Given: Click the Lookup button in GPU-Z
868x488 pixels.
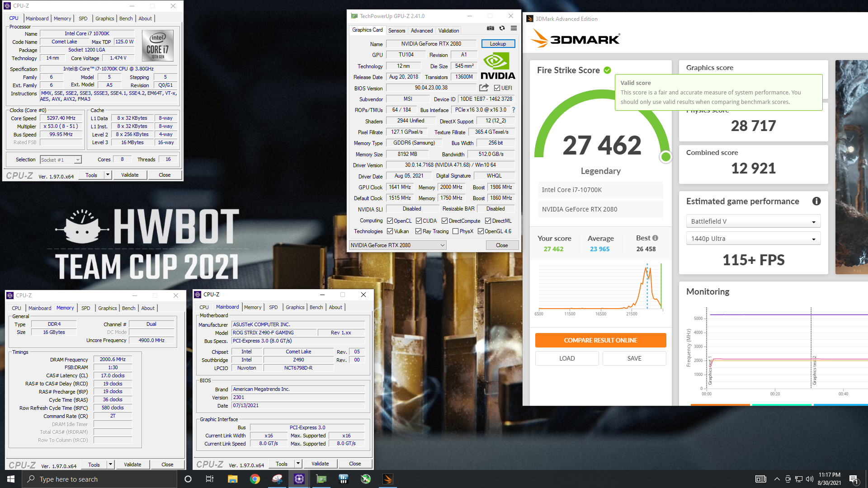Looking at the screenshot, I should coord(498,44).
